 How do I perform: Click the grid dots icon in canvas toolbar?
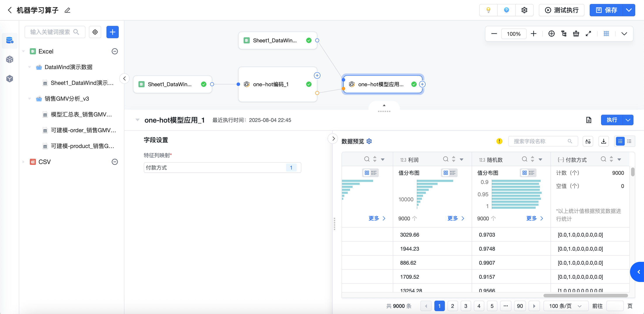[606, 34]
